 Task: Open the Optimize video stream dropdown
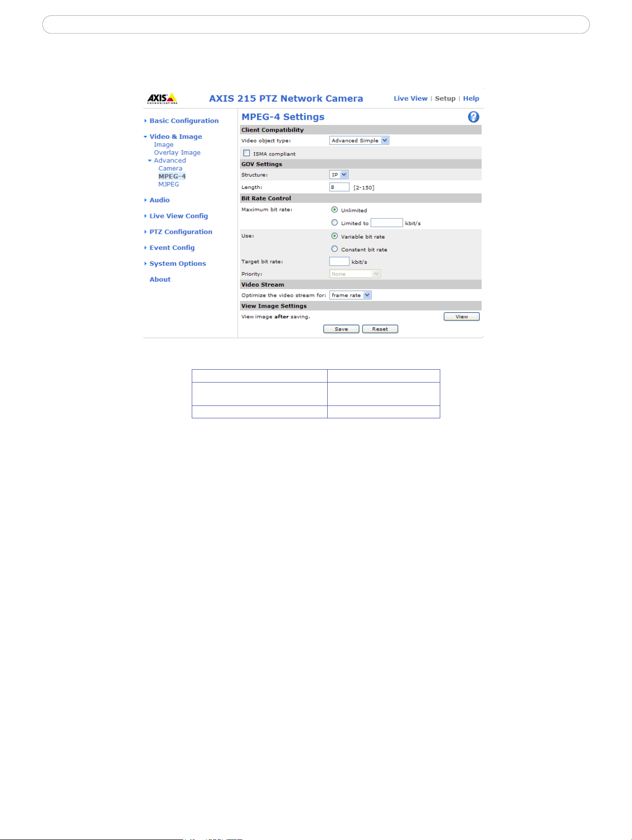coord(350,295)
